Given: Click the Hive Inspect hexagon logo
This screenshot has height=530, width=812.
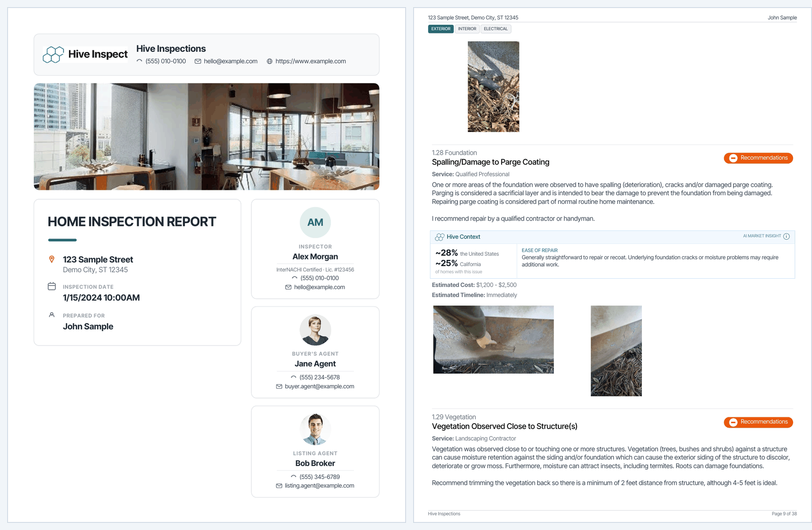Looking at the screenshot, I should click(53, 55).
